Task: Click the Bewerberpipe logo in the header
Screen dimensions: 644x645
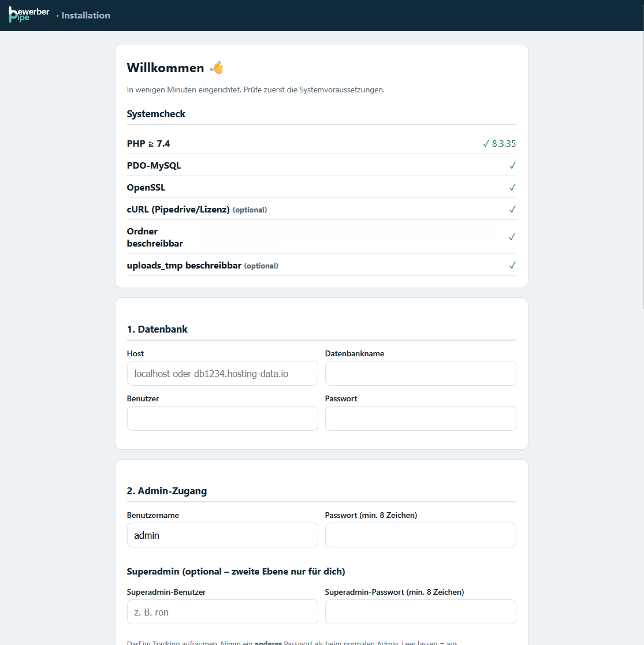Action: coord(29,15)
